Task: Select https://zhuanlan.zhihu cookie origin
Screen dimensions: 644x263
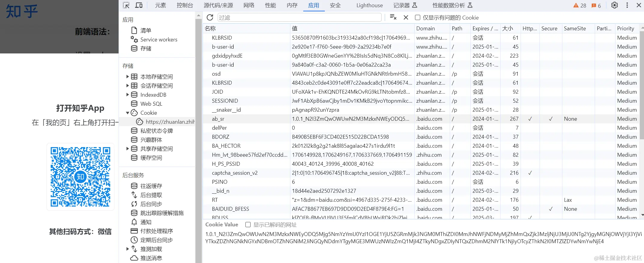Action: point(165,122)
